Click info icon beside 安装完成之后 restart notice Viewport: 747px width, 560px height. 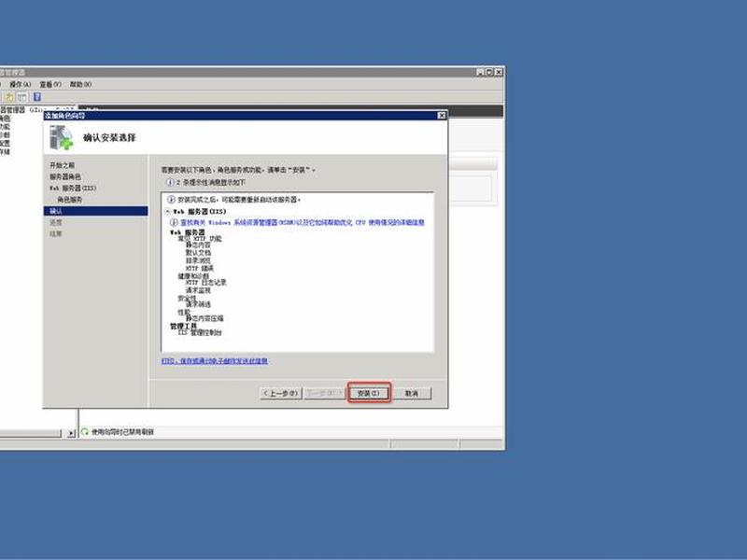[171, 199]
